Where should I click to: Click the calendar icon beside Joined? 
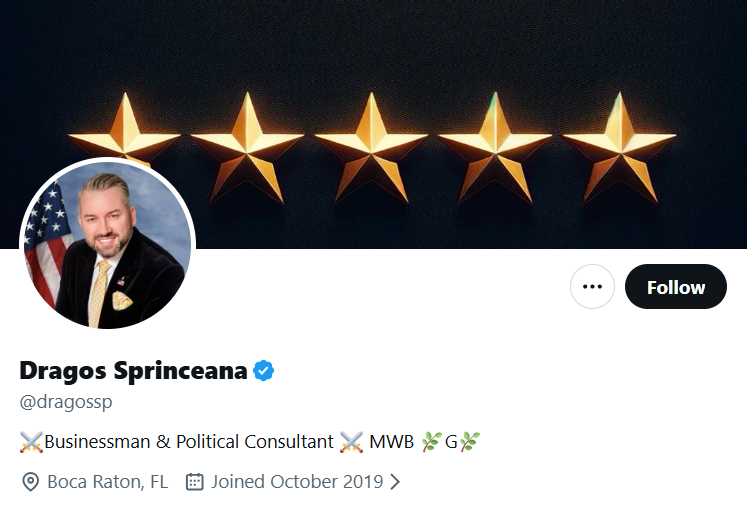(195, 482)
